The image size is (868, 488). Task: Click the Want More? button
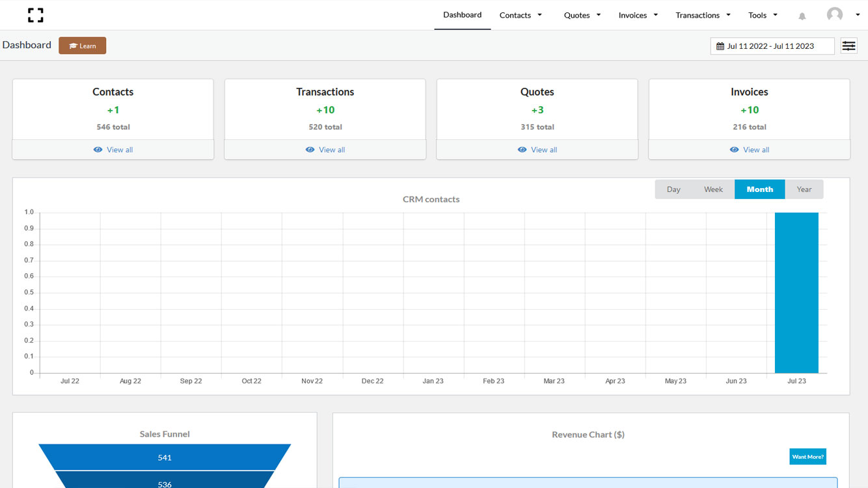807,457
